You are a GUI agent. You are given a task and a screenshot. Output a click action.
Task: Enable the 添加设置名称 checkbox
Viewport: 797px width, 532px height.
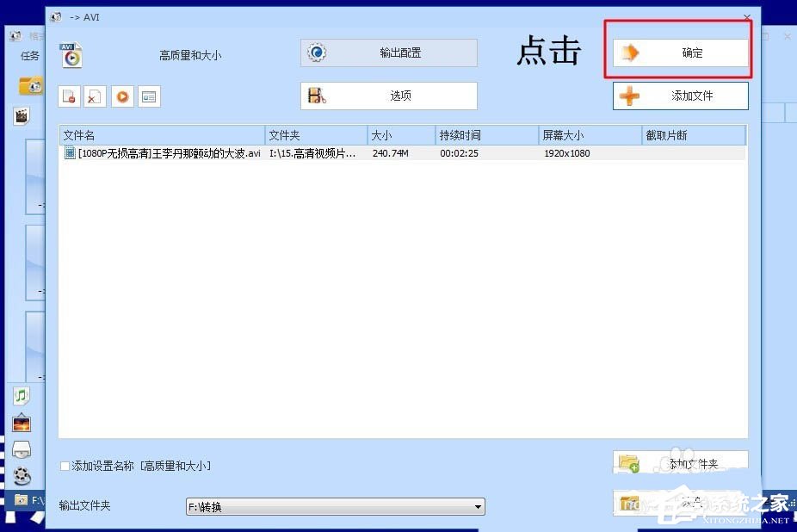click(65, 465)
